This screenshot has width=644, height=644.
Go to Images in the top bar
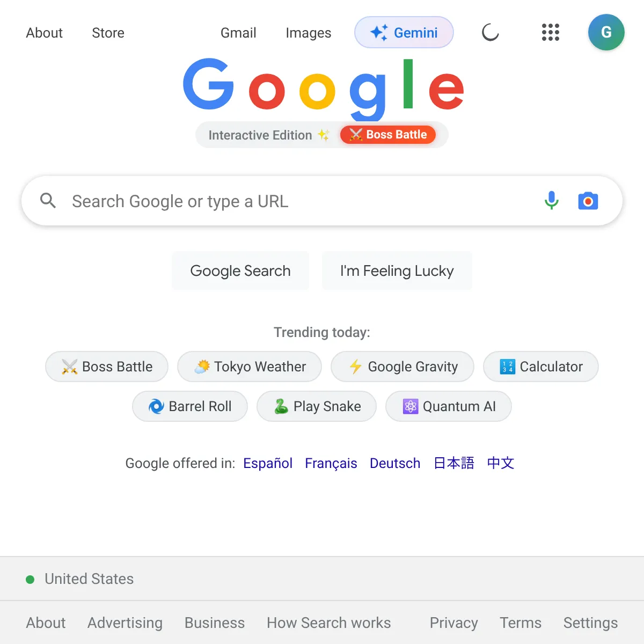pos(309,33)
